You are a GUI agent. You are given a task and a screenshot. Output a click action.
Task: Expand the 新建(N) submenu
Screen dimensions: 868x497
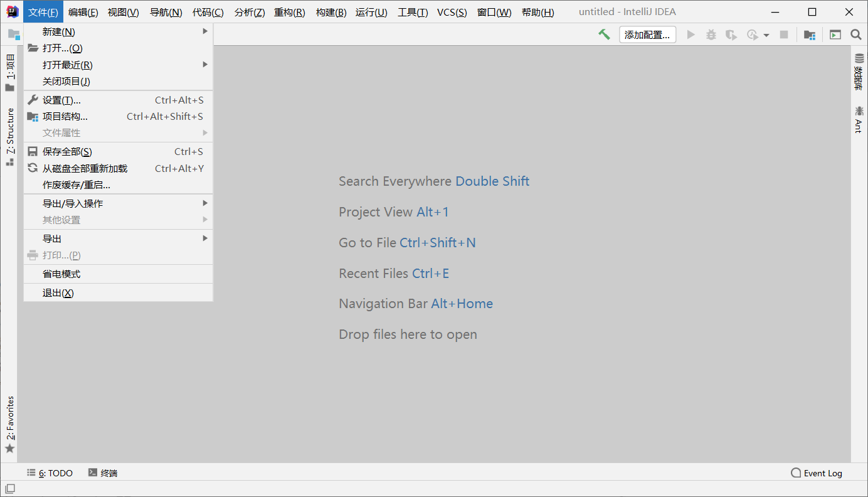point(119,31)
